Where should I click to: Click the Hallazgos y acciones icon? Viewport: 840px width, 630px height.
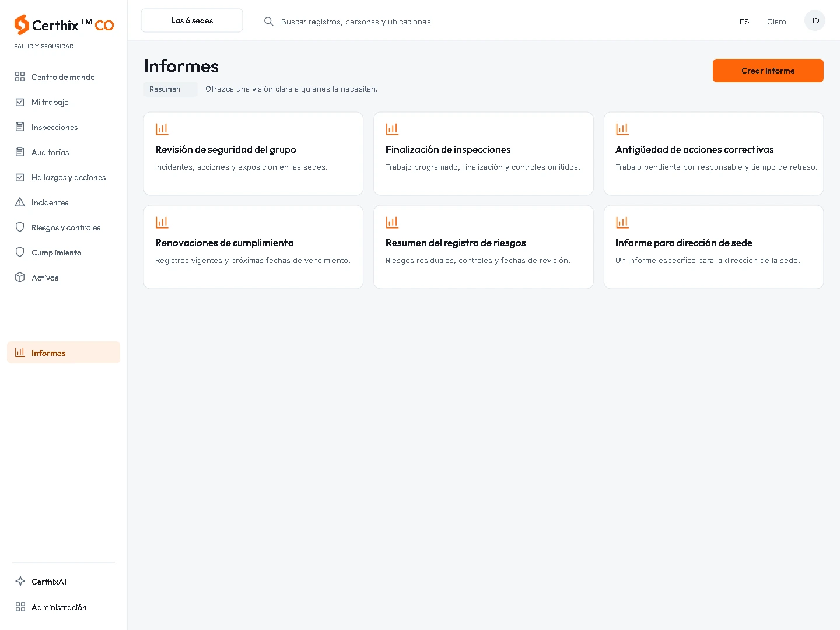click(20, 177)
